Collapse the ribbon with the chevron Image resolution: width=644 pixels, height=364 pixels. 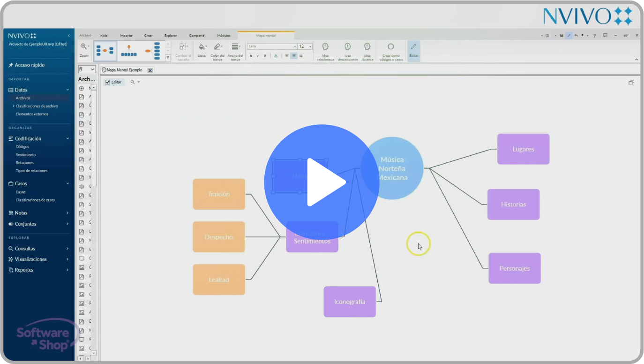637,60
